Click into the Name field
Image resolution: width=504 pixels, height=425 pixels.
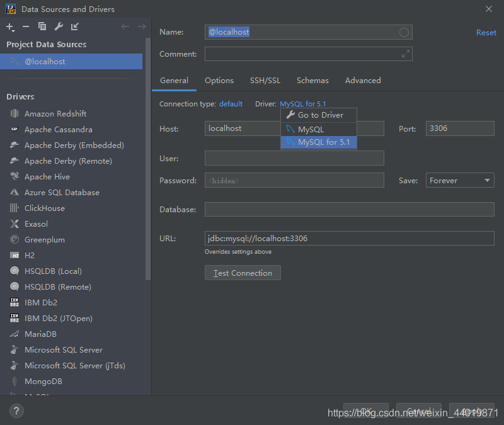[x=308, y=32]
